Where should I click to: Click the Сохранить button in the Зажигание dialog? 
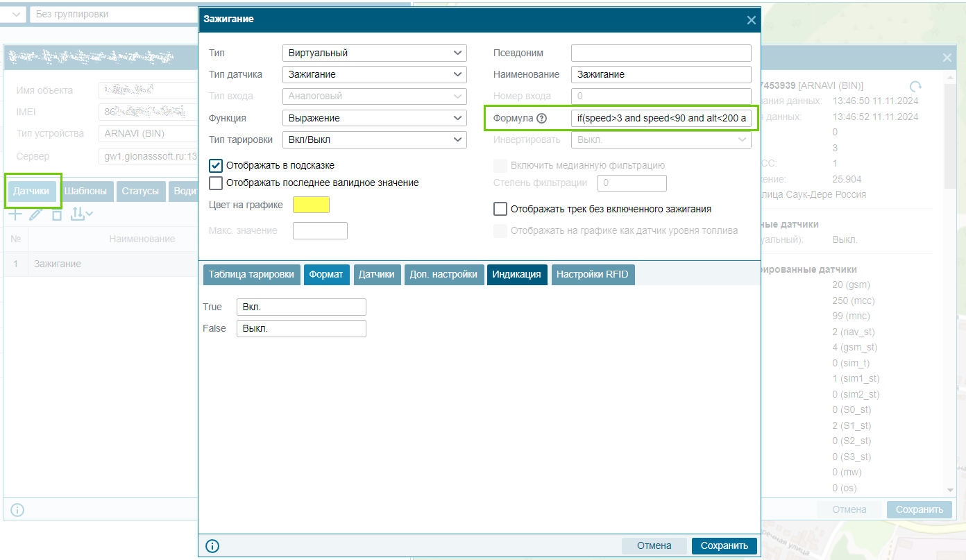click(x=724, y=545)
